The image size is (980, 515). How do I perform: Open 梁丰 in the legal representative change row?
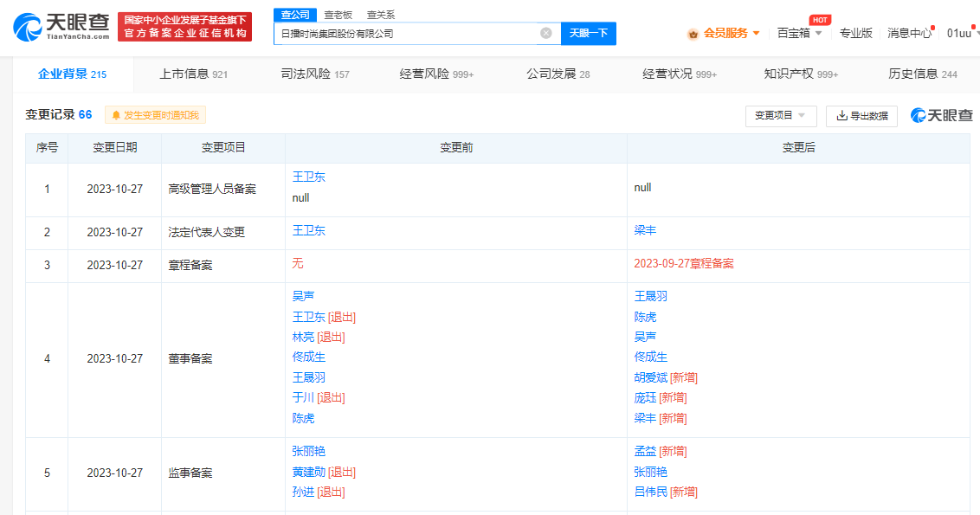coord(646,231)
